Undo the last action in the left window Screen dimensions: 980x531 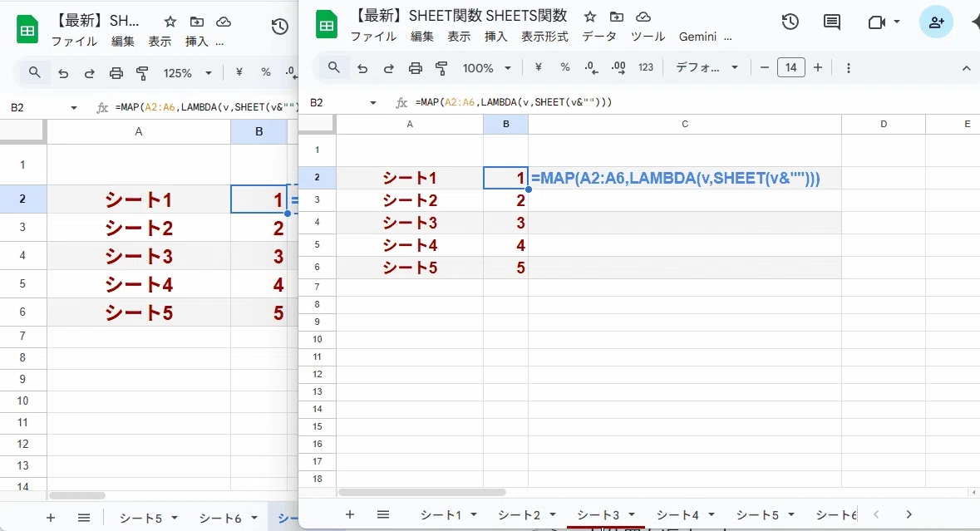pos(63,73)
